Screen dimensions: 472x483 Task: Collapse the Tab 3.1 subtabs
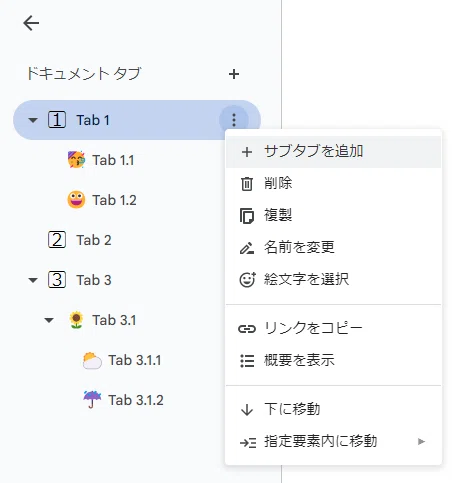tap(49, 320)
